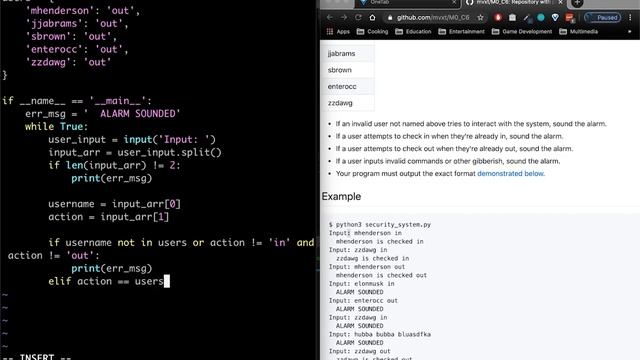Click the 'enterocc' table cell
The width and height of the screenshot is (640, 360).
coord(348,87)
